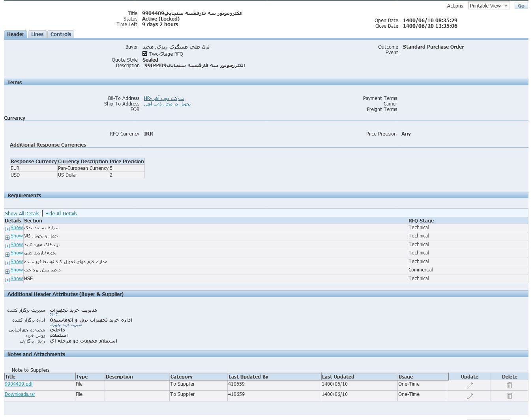Viewport: 532px width, 420px height.
Task: Click the Hide All Details link
Action: click(x=61, y=214)
